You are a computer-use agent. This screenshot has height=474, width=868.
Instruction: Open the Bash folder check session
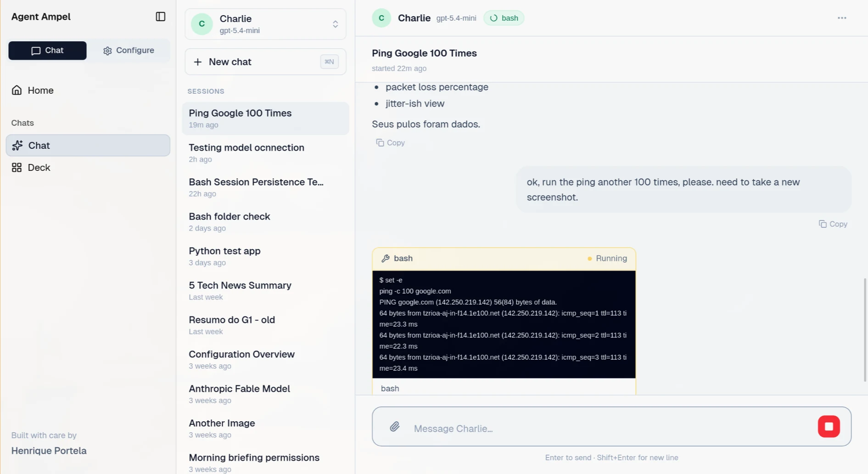pyautogui.click(x=265, y=222)
